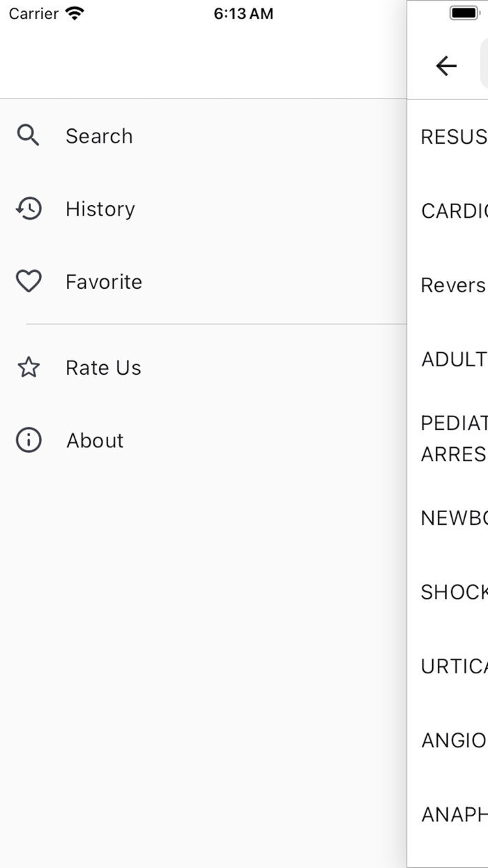
Task: Open the SHOCK topic
Action: 453,592
